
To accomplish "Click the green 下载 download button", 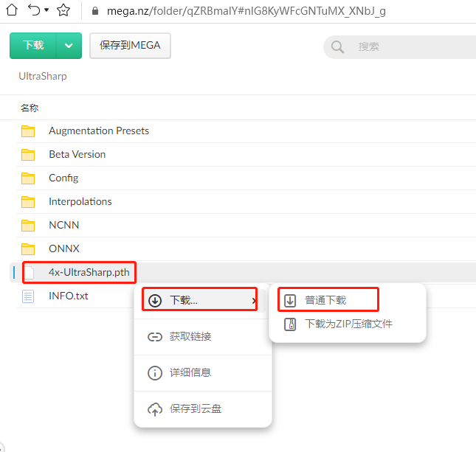I will 33,46.
